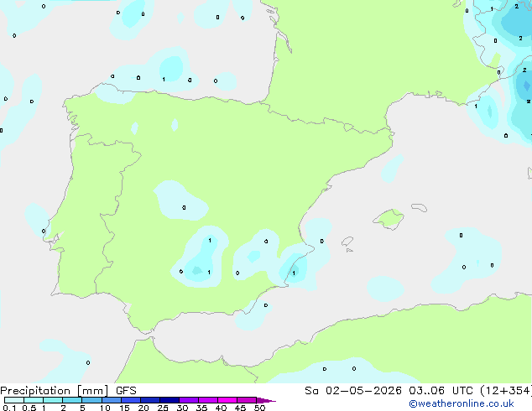Screen dimensions: 532x411
Task: Click the over-50 mm arrow tip of the legend
Action: [266, 400]
